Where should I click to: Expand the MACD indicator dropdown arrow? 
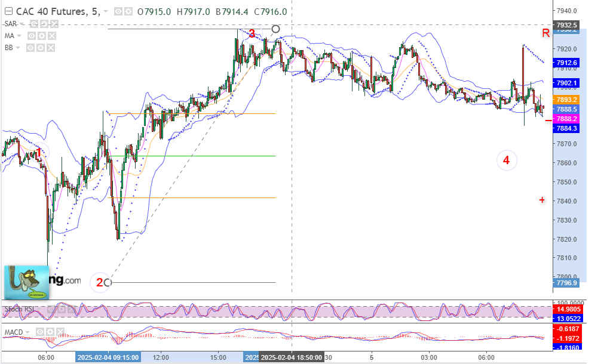[27, 332]
